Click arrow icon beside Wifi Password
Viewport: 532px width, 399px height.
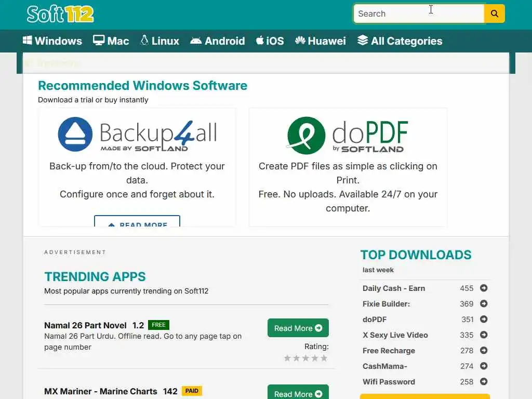pyautogui.click(x=484, y=382)
